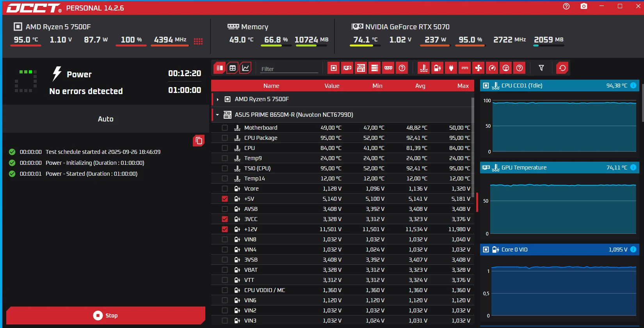
Task: Click the CPU core grid icon
Action: (198, 41)
